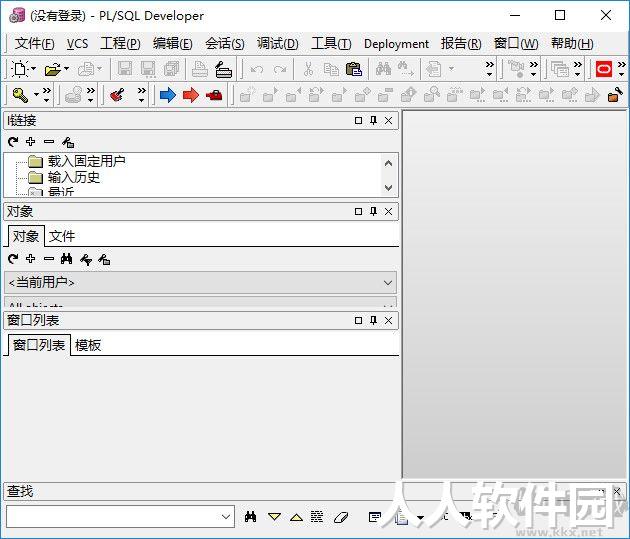Click binoculars find icon in 对象 panel

pyautogui.click(x=67, y=259)
